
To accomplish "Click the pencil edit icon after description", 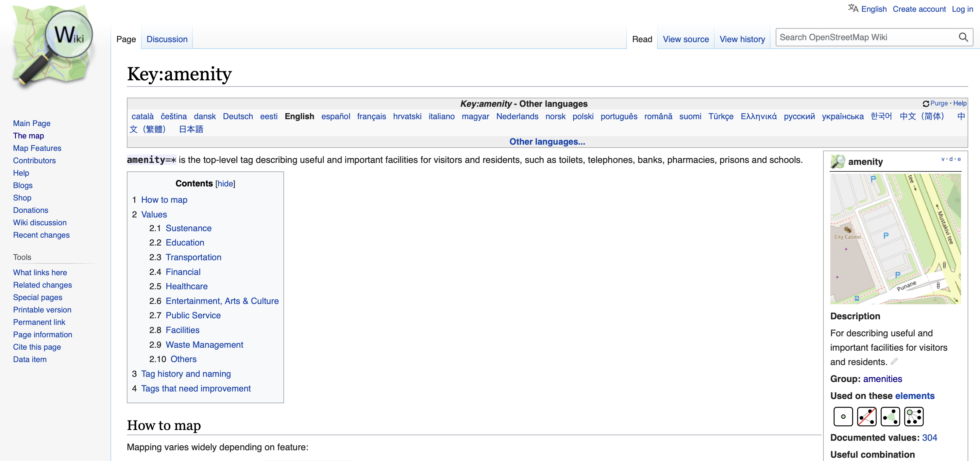I will pos(894,361).
